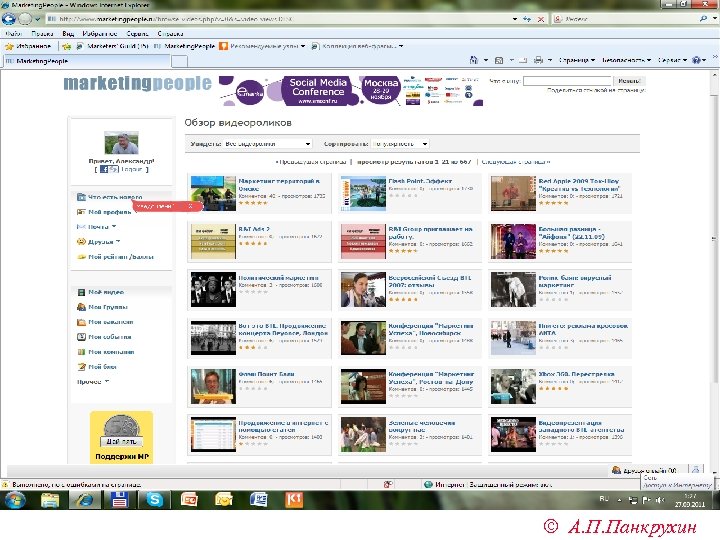Open the black-and-white 'Политический маркетинг' video thumbnail
The width and height of the screenshot is (720, 540).
[213, 289]
